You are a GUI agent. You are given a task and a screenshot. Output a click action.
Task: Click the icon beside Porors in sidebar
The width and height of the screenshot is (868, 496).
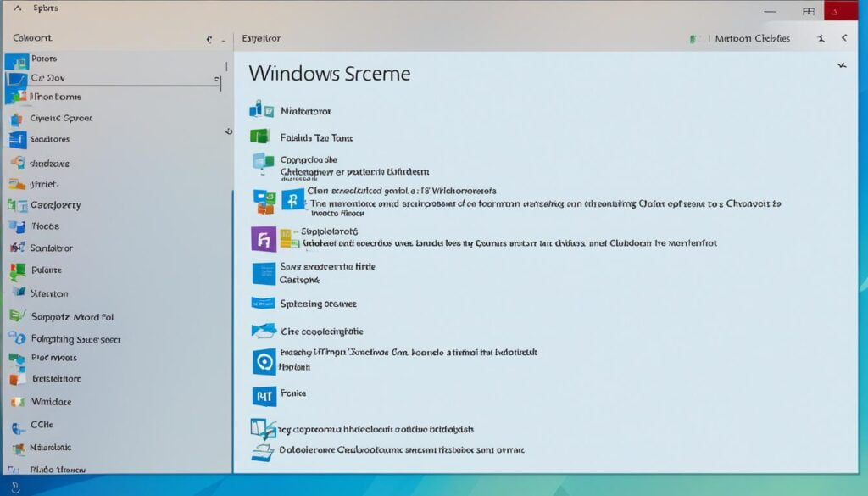tap(17, 61)
